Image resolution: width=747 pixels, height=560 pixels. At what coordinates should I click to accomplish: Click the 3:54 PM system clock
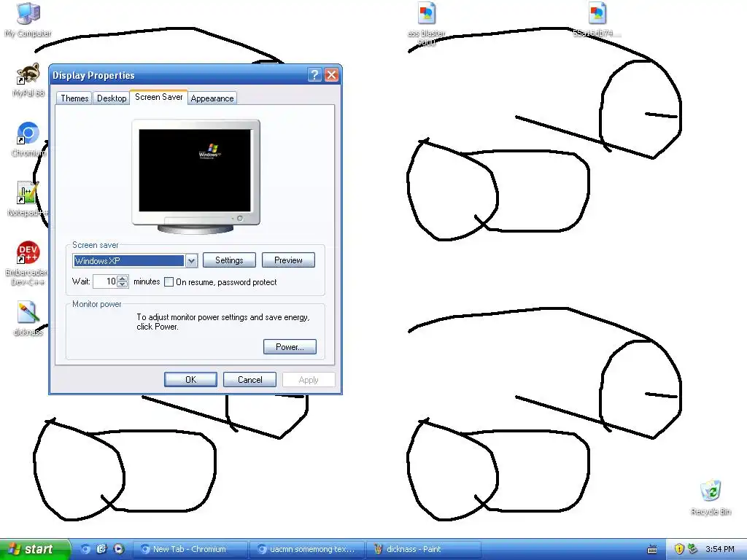point(720,549)
